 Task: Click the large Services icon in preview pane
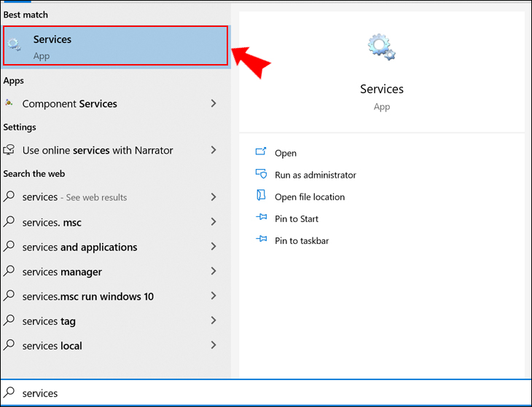click(x=381, y=47)
